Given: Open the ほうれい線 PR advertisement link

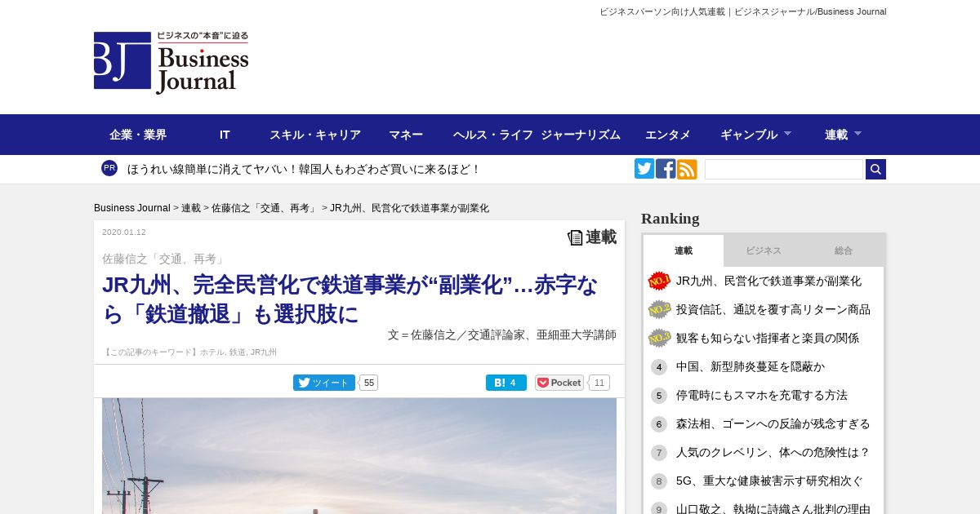Looking at the screenshot, I should (x=304, y=169).
